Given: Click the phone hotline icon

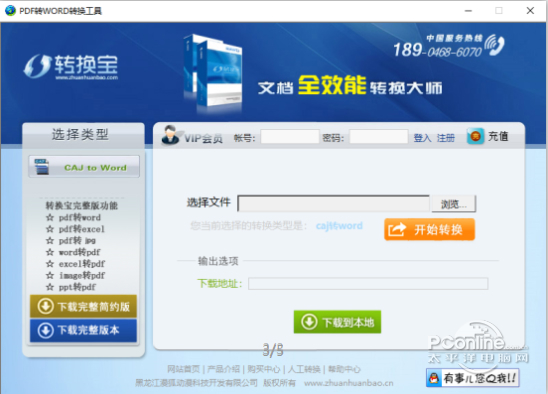Looking at the screenshot, I should 495,45.
